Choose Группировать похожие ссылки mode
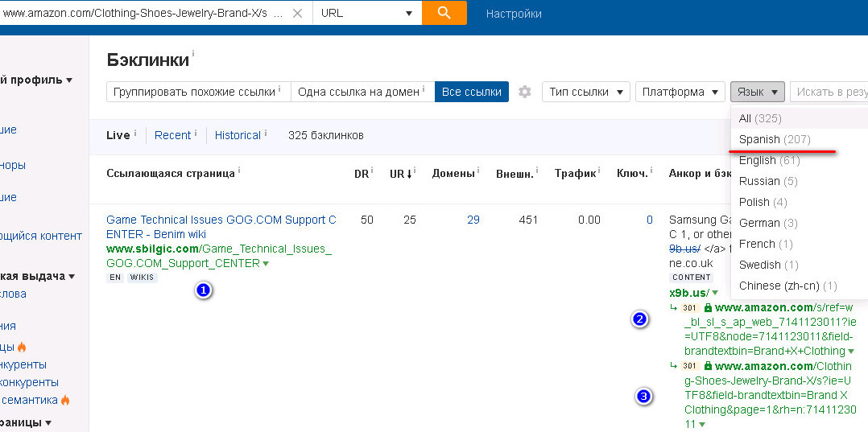This screenshot has width=868, height=432. coord(198,92)
